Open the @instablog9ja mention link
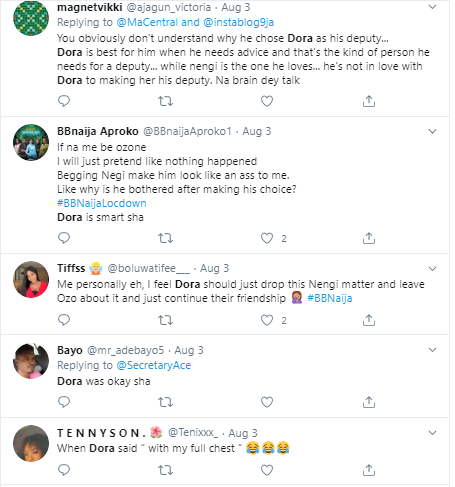Image resolution: width=455 pixels, height=487 pixels. coord(238,22)
